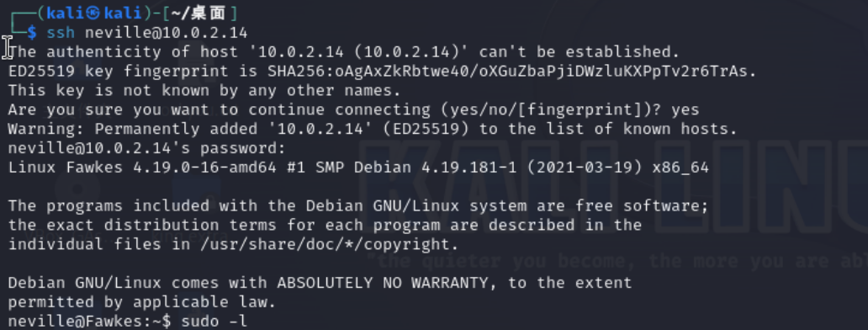Click the neville@Fawkes:~$ shell prompt

[x=89, y=321]
